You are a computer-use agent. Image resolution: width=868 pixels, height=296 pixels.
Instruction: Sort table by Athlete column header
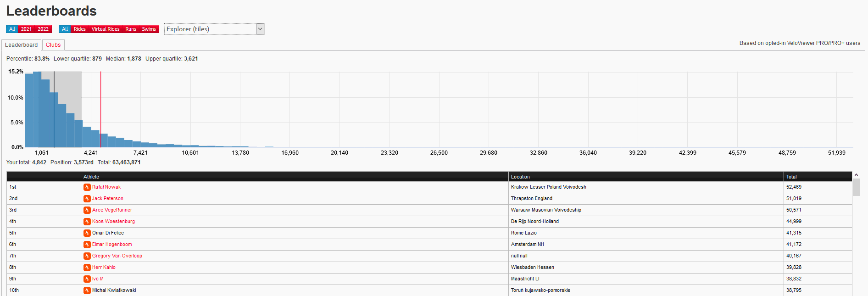[295, 177]
